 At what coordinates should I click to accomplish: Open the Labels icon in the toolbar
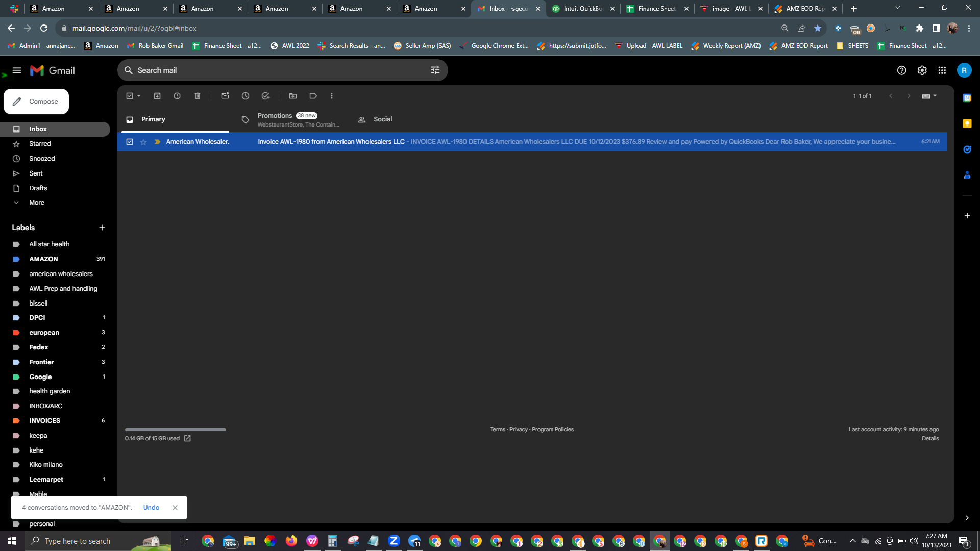coord(313,96)
